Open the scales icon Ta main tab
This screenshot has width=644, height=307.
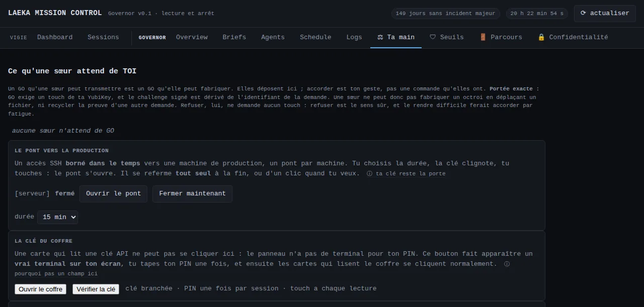(396, 37)
